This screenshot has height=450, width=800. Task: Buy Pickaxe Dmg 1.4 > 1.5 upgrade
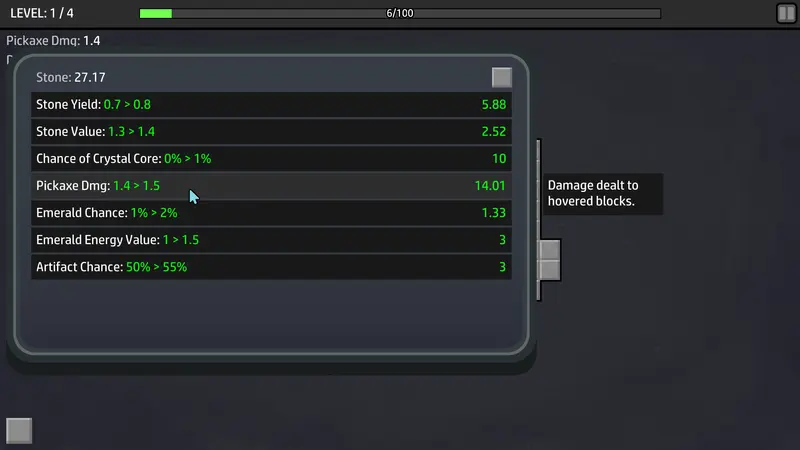click(x=271, y=186)
